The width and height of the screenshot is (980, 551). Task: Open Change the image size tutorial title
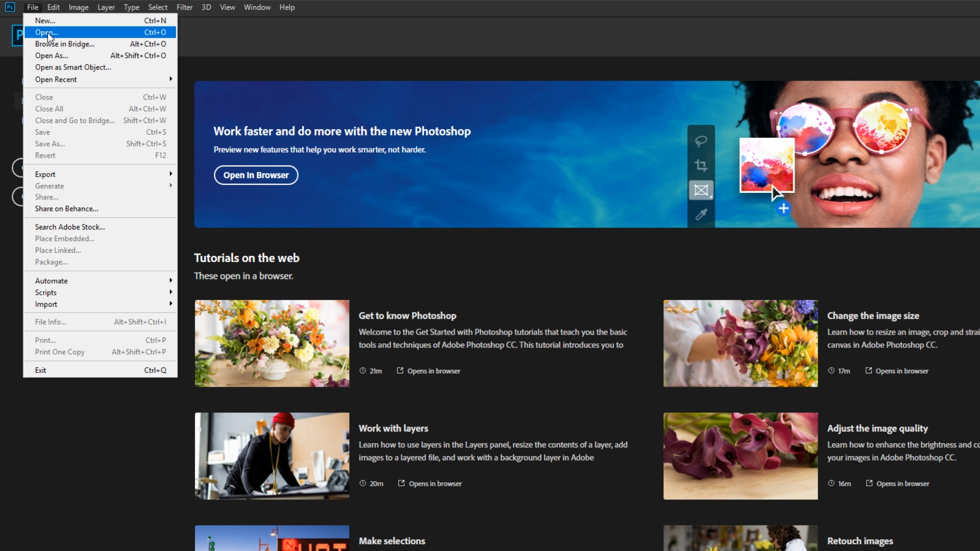click(x=873, y=316)
